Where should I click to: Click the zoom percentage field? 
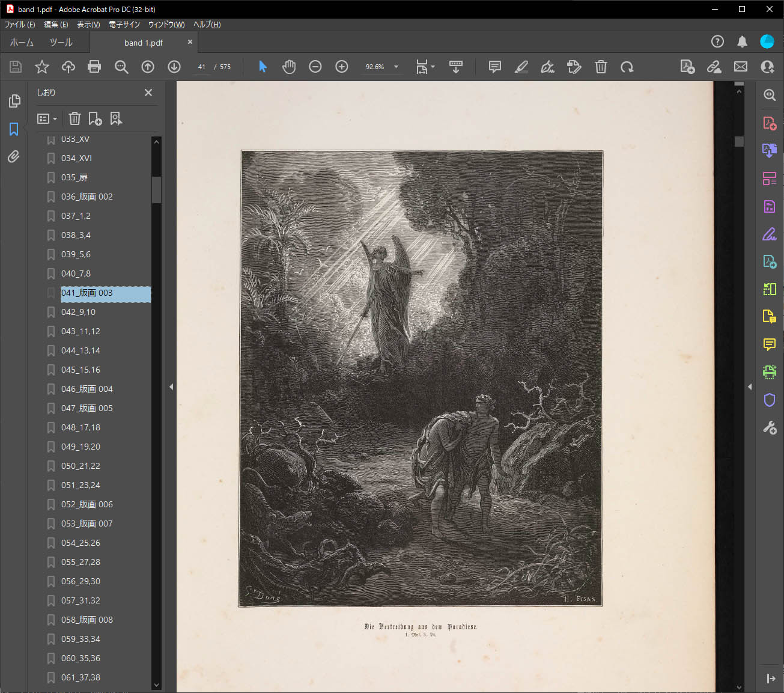pyautogui.click(x=375, y=67)
